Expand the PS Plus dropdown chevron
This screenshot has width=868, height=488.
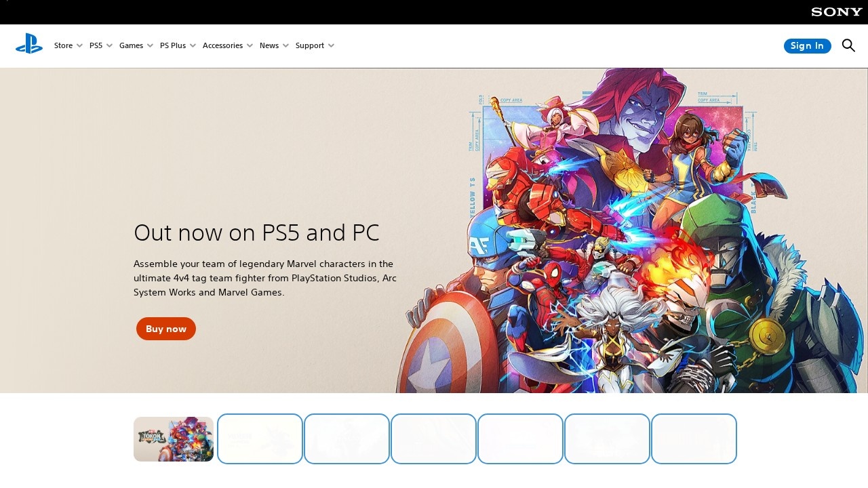[x=193, y=46]
